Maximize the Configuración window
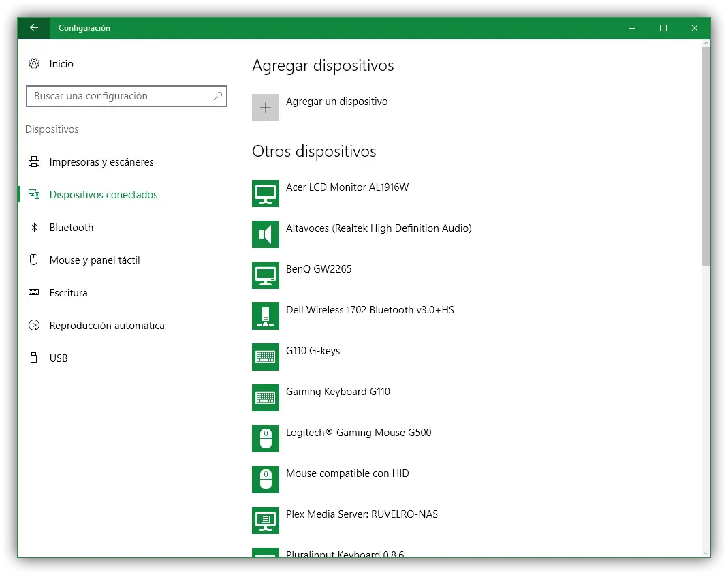 coord(663,28)
